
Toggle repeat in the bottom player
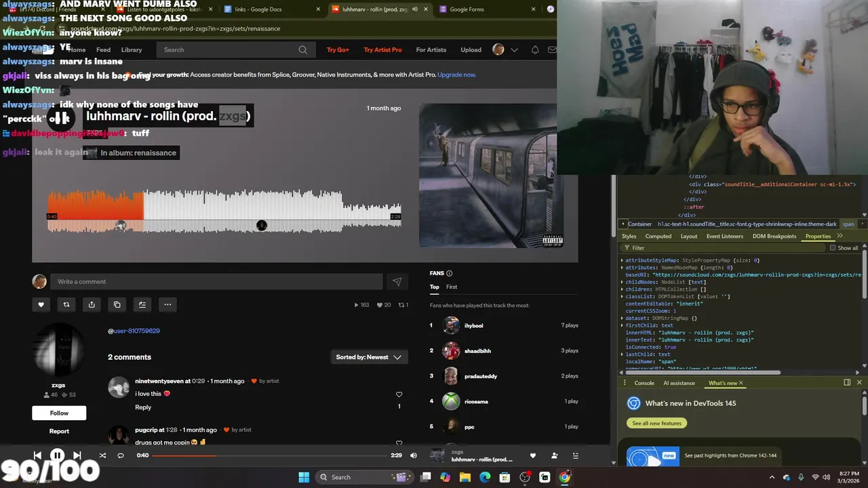tap(121, 455)
